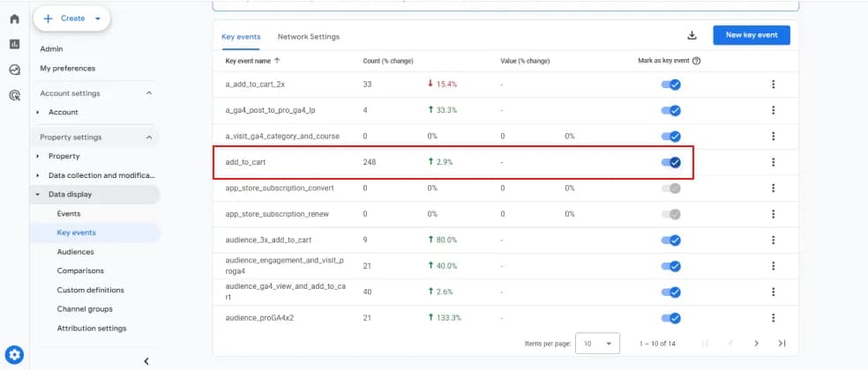Click 1 – 10 of 14 pagination text
This screenshot has width=868, height=370.
tap(657, 344)
